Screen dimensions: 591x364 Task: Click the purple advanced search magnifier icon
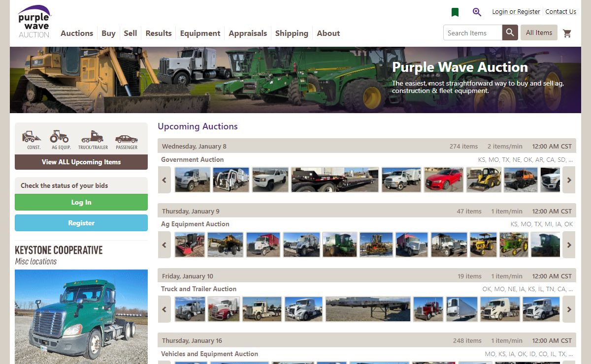(x=476, y=12)
